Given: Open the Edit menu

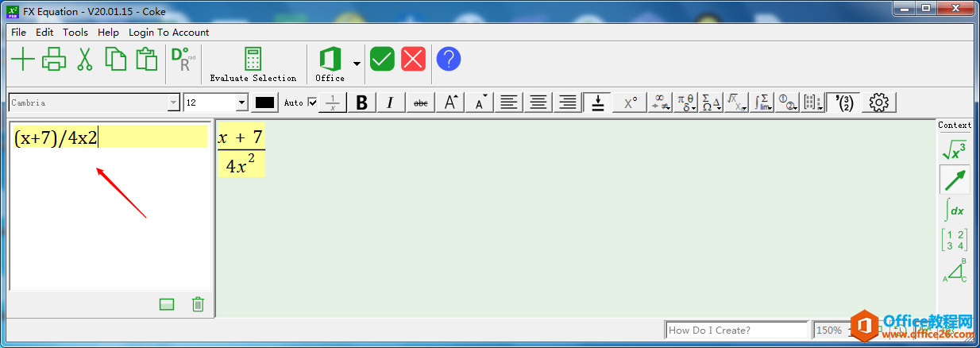Looking at the screenshot, I should pyautogui.click(x=44, y=33).
